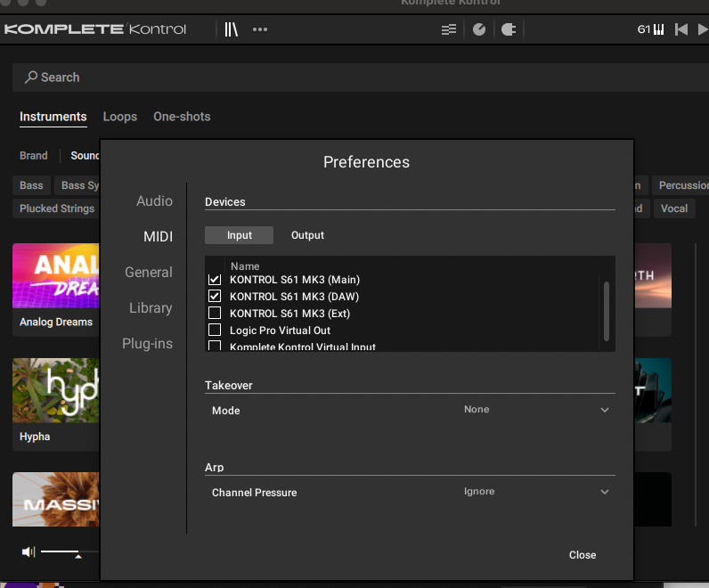Go to previous preset arrow
This screenshot has height=588, width=709.
click(x=681, y=29)
